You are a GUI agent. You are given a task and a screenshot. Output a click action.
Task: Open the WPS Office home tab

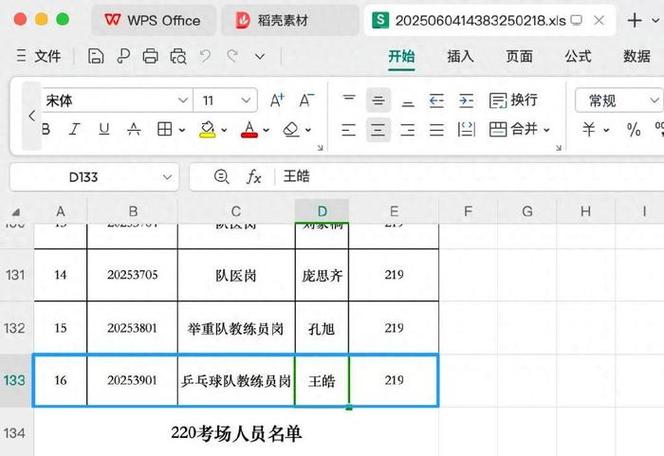point(153,20)
